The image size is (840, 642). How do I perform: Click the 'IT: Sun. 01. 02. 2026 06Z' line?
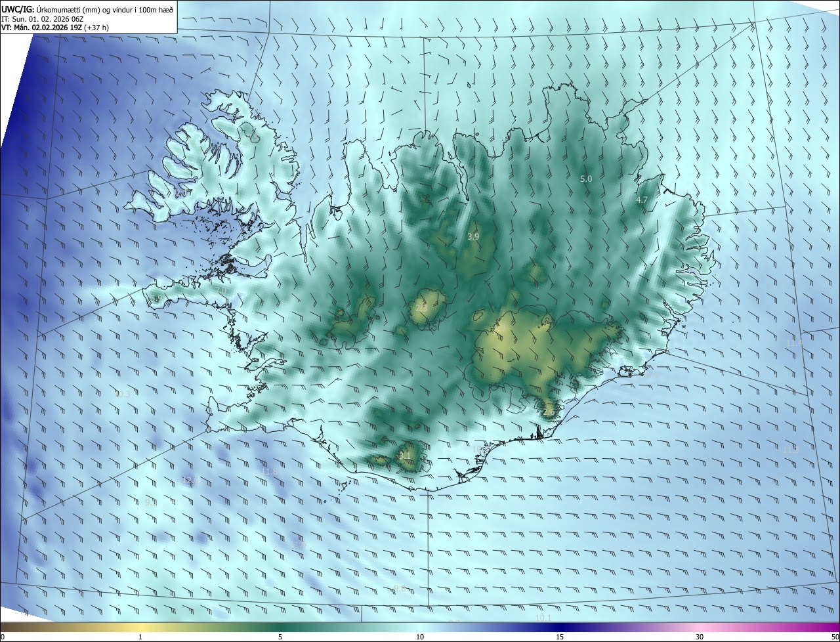pyautogui.click(x=42, y=18)
